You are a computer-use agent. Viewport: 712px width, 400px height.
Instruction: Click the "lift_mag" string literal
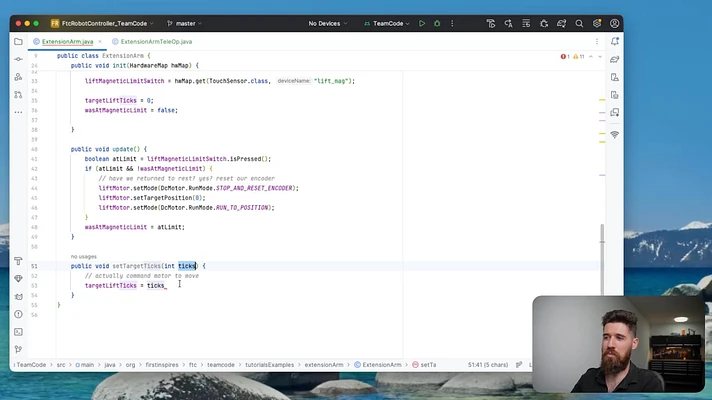[331, 81]
